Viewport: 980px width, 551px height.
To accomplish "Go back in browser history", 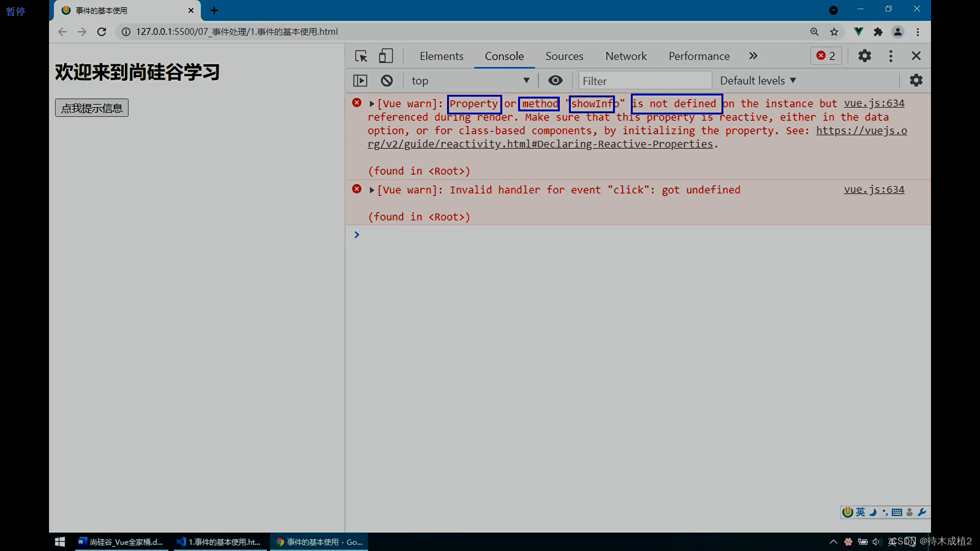I will pyautogui.click(x=62, y=32).
